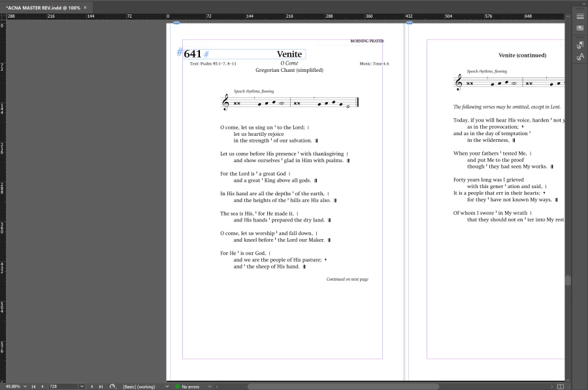The image size is (588, 390).
Task: Click the Continued on next page note
Action: pyautogui.click(x=348, y=280)
